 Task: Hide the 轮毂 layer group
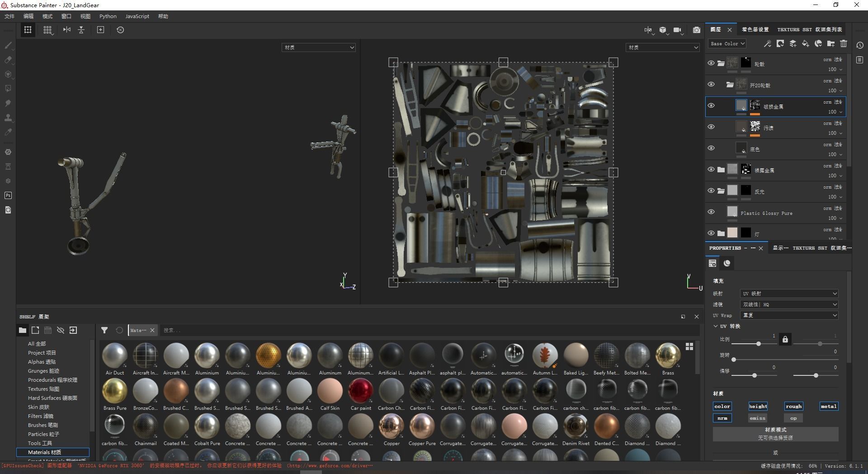[711, 63]
